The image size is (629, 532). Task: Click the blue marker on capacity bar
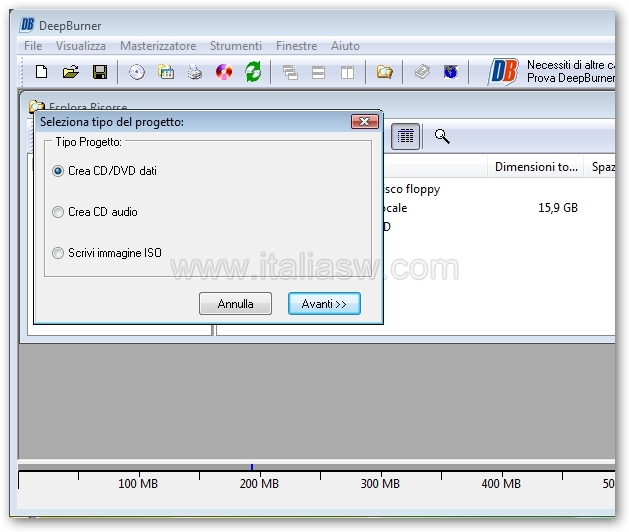tap(252, 467)
